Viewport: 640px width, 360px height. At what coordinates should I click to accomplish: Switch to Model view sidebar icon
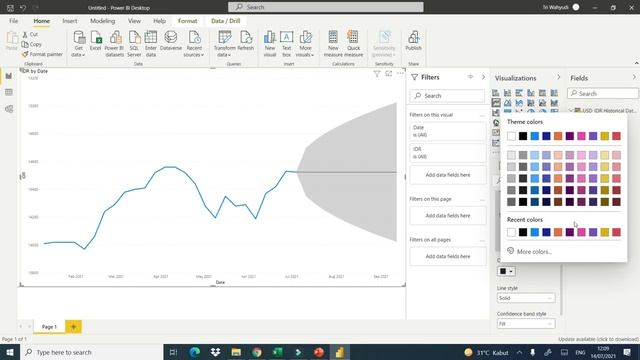click(9, 109)
